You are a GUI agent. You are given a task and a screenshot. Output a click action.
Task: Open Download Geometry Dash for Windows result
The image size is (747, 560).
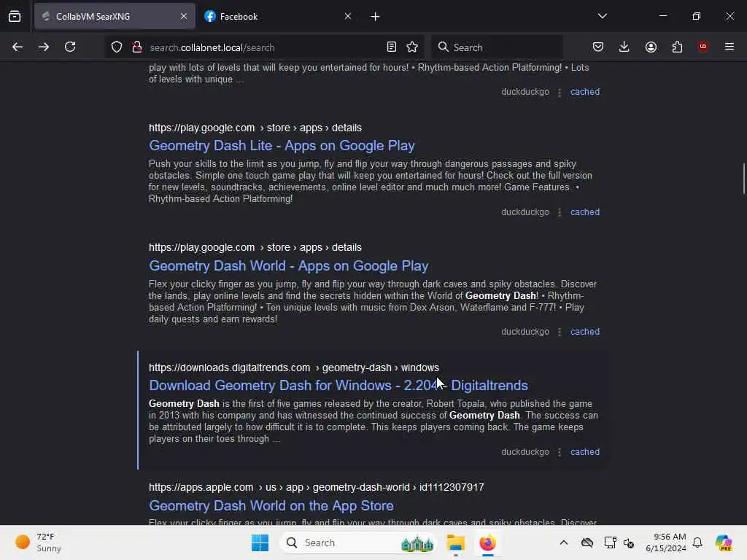pos(338,385)
